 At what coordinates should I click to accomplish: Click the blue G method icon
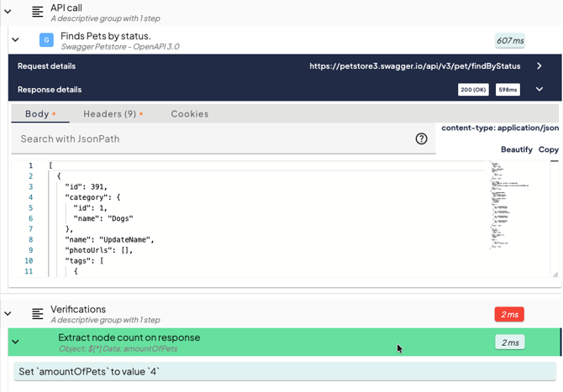pyautogui.click(x=46, y=40)
